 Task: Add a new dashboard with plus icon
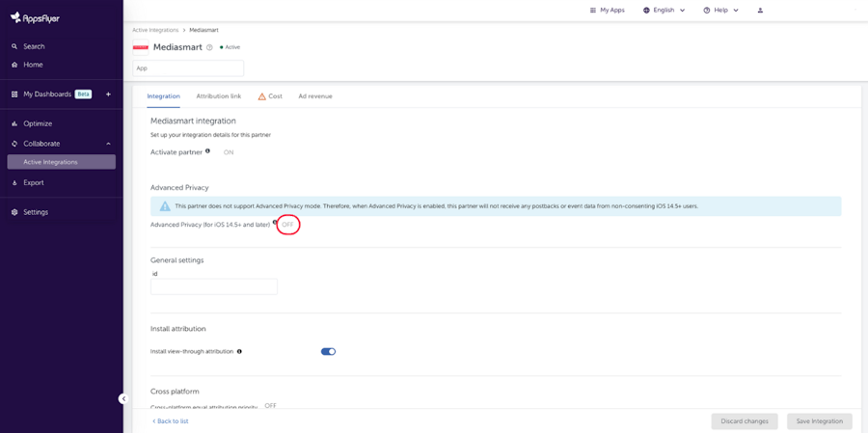pyautogui.click(x=108, y=95)
